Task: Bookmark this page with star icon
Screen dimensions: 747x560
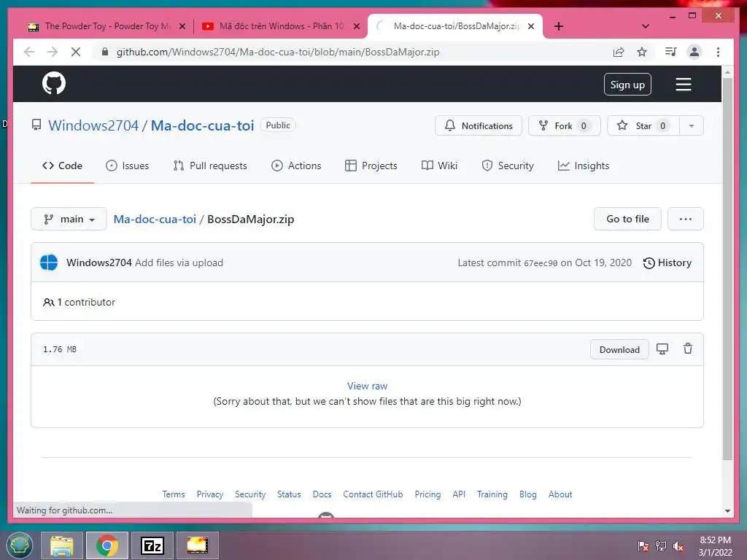Action: 642,52
